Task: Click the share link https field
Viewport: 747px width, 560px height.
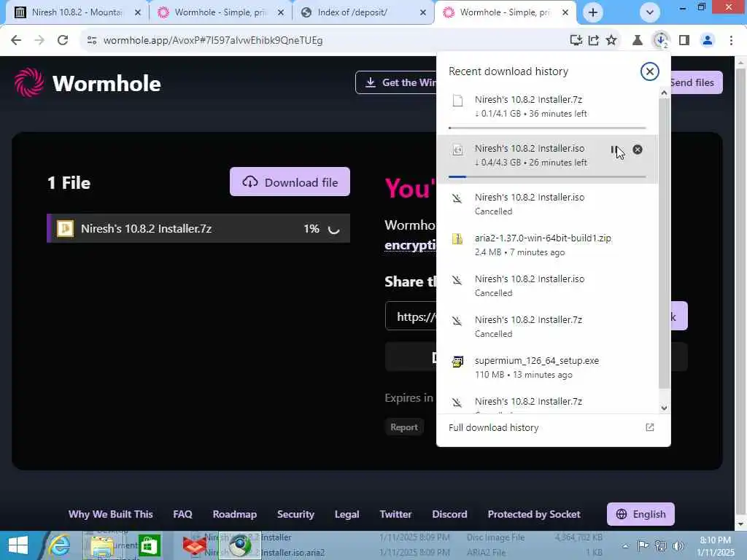Action: click(411, 316)
